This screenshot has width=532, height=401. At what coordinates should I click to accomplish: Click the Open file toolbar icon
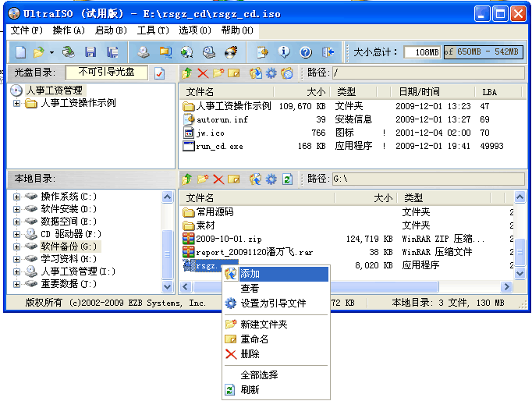(39, 52)
